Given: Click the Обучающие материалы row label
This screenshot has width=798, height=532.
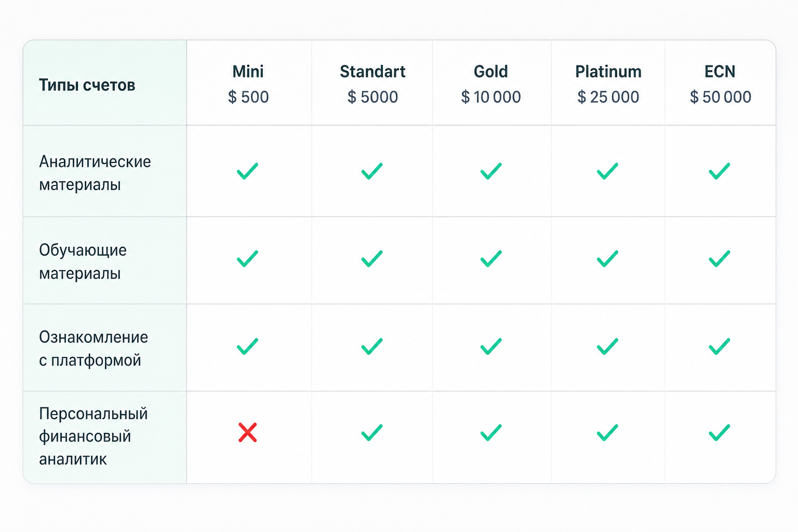Looking at the screenshot, I should pos(83,261).
